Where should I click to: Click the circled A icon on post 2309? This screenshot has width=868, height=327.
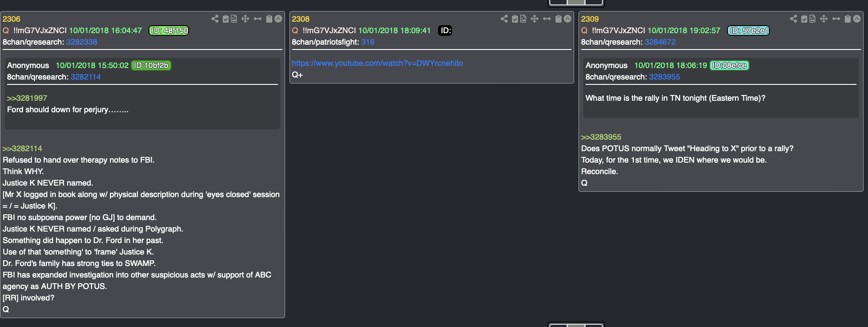click(857, 19)
